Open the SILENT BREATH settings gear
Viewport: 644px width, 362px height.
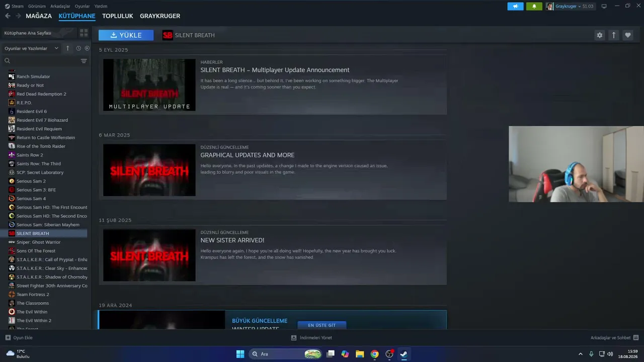pyautogui.click(x=599, y=35)
